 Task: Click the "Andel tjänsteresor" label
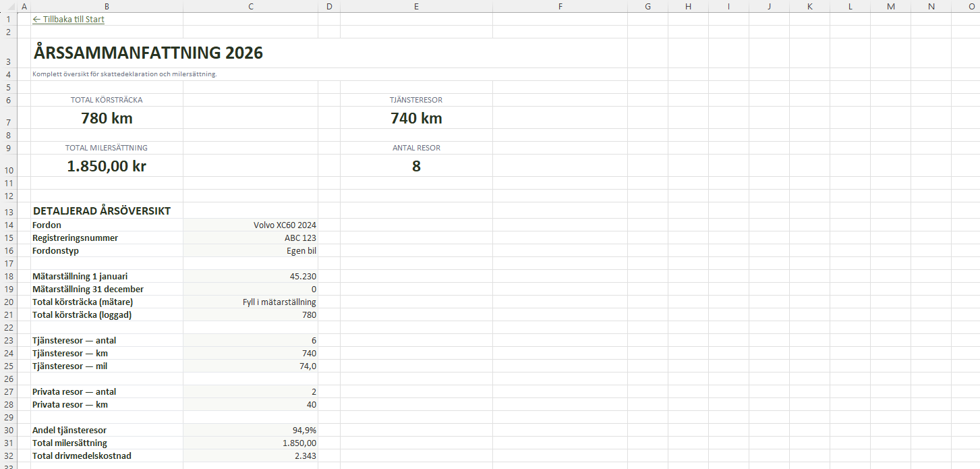[69, 431]
